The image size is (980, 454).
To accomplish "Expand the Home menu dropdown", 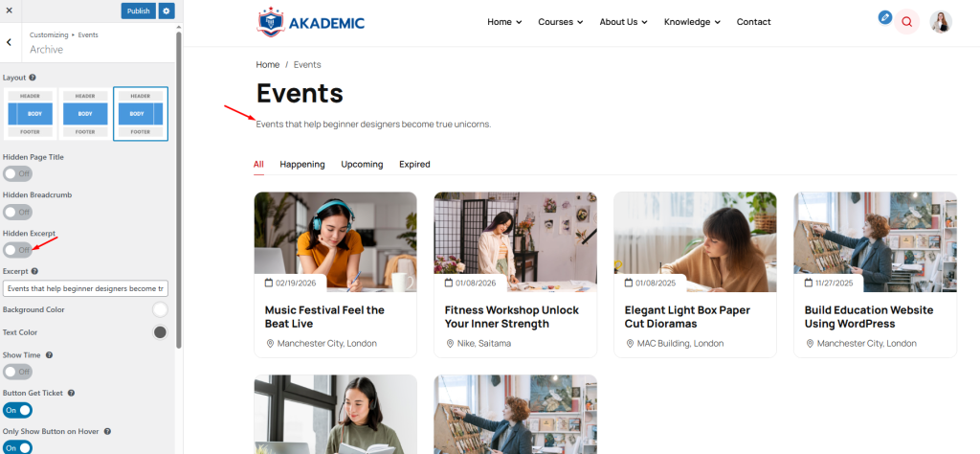I will pyautogui.click(x=504, y=22).
